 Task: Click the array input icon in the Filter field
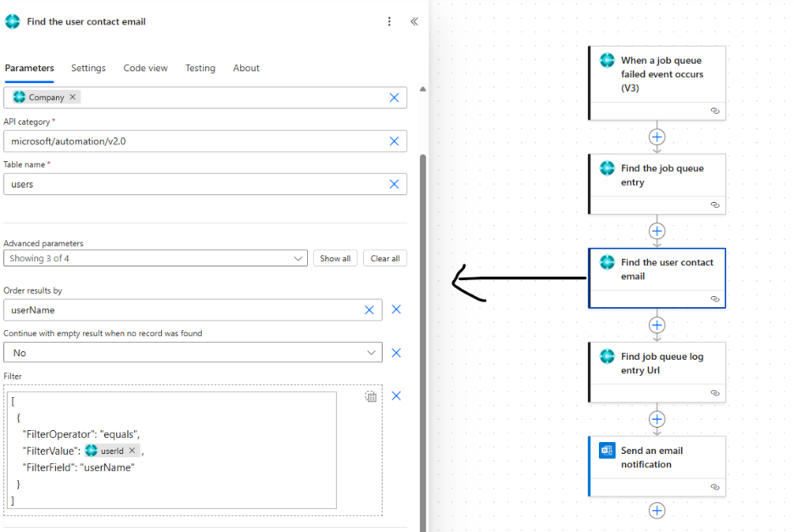click(371, 395)
